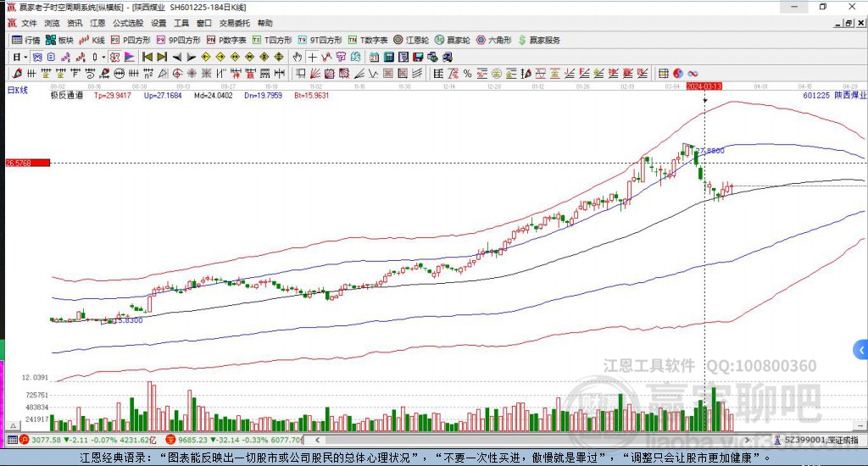The width and height of the screenshot is (868, 466).
Task: Open 赢家服务 service link
Action: tap(539, 40)
